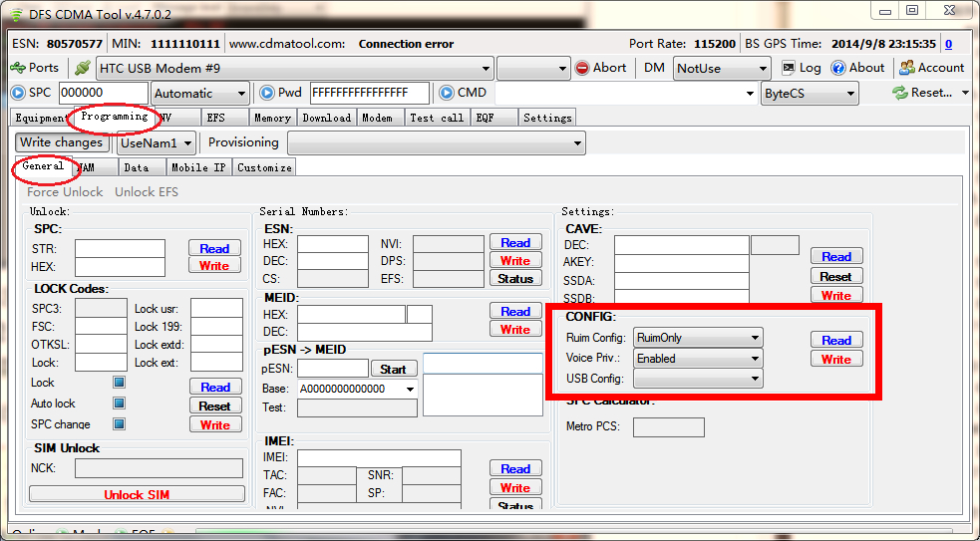Click Write in the MEID section

click(x=515, y=329)
